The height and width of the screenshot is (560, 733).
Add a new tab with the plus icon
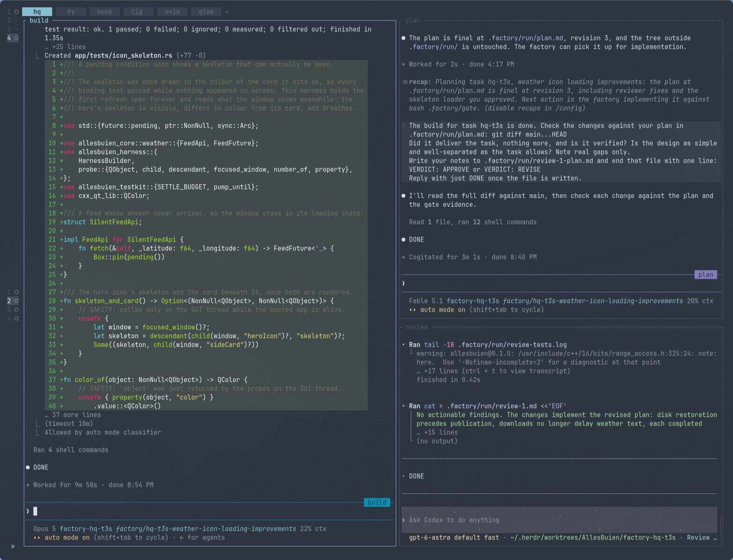pyautogui.click(x=227, y=12)
